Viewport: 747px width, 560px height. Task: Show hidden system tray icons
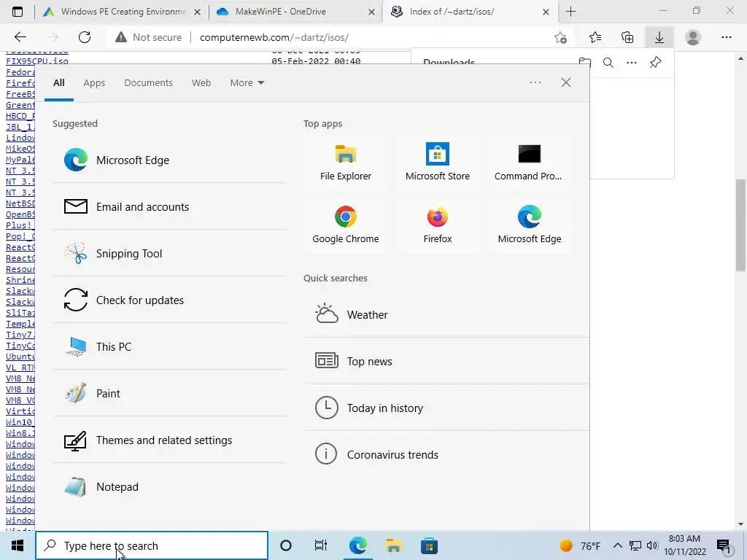click(617, 545)
